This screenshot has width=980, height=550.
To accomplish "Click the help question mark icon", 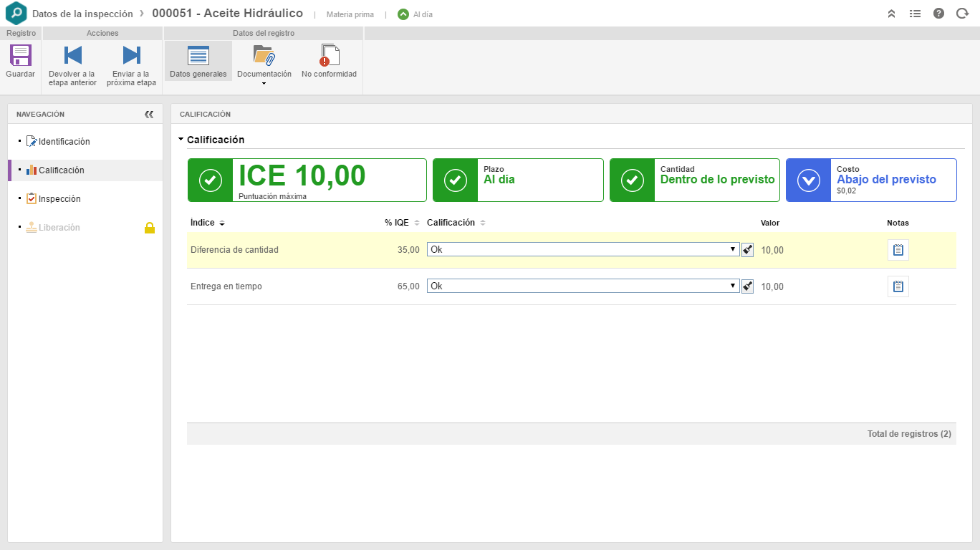I will pyautogui.click(x=938, y=14).
